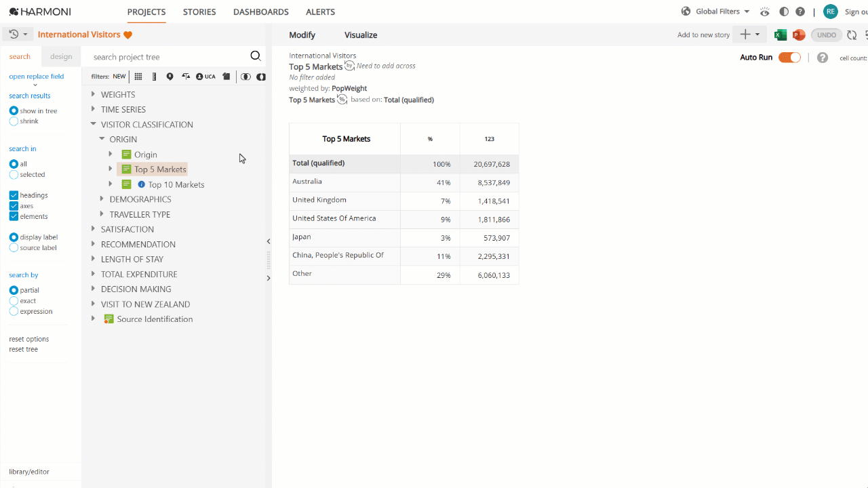The height and width of the screenshot is (488, 868).
Task: Export table to Excel
Action: pos(781,35)
